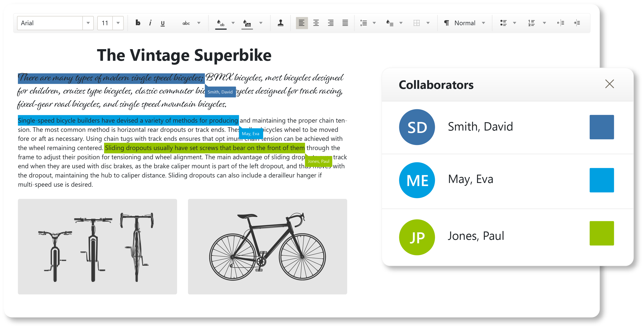Expand the font size 11 dropdown

click(118, 23)
